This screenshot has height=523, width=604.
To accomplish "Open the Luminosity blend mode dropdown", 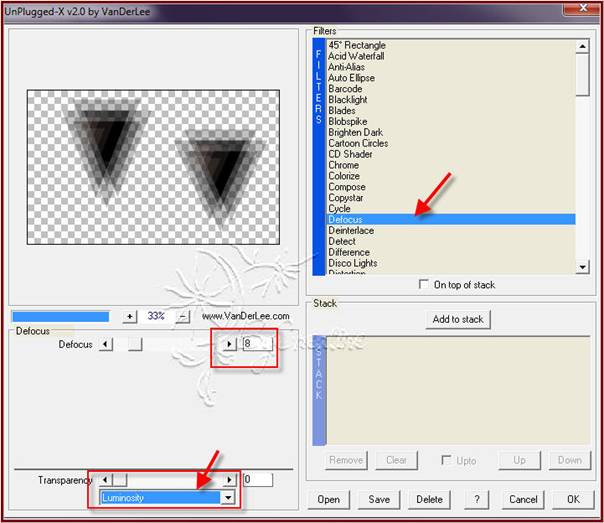I will click(x=229, y=497).
